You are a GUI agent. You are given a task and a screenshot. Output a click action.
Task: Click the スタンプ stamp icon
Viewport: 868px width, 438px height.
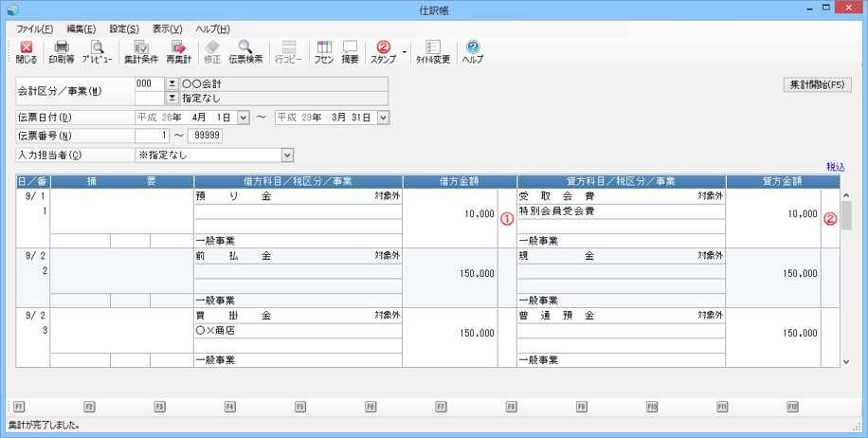383,51
